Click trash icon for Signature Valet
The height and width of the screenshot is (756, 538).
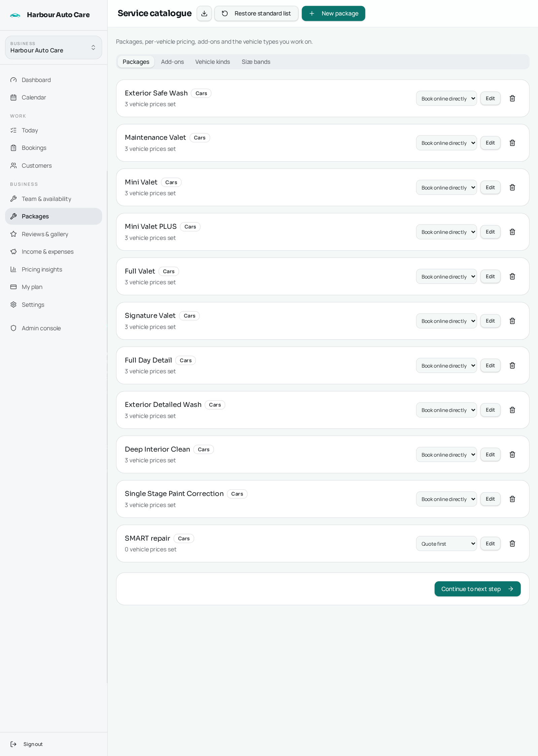tap(512, 321)
